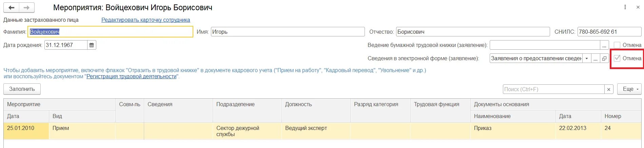Open the Редактировать карточку сотрудника link

[145, 20]
